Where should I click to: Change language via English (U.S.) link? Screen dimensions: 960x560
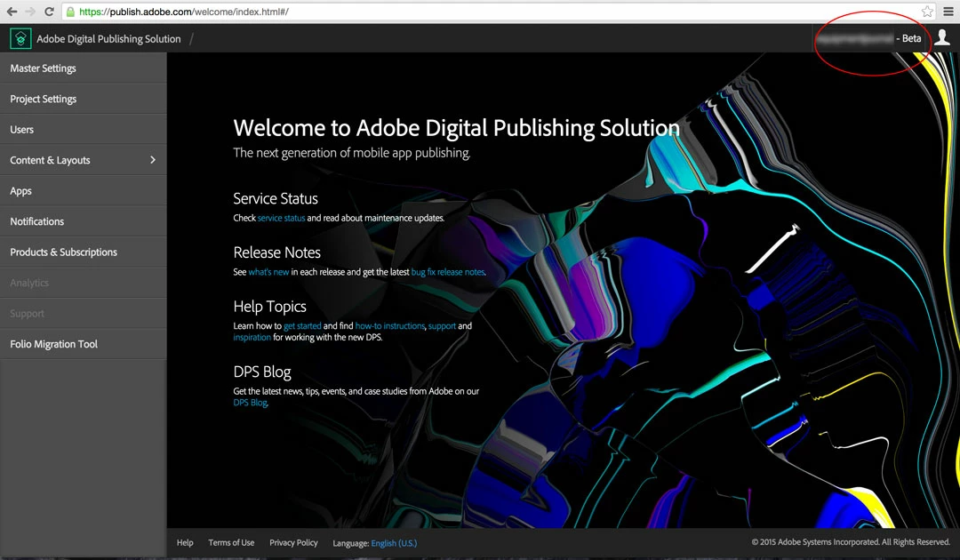click(394, 543)
